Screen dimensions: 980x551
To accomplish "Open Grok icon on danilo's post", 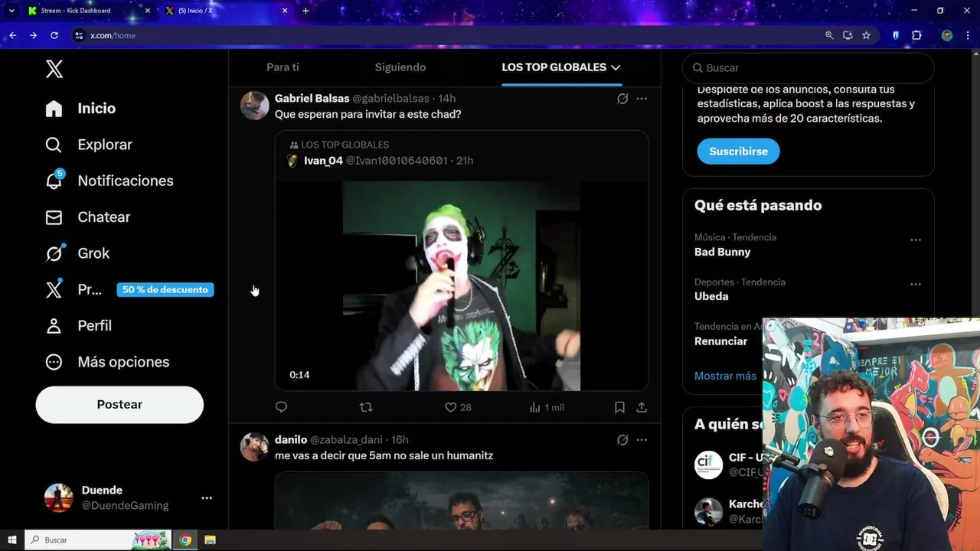I will pyautogui.click(x=622, y=440).
